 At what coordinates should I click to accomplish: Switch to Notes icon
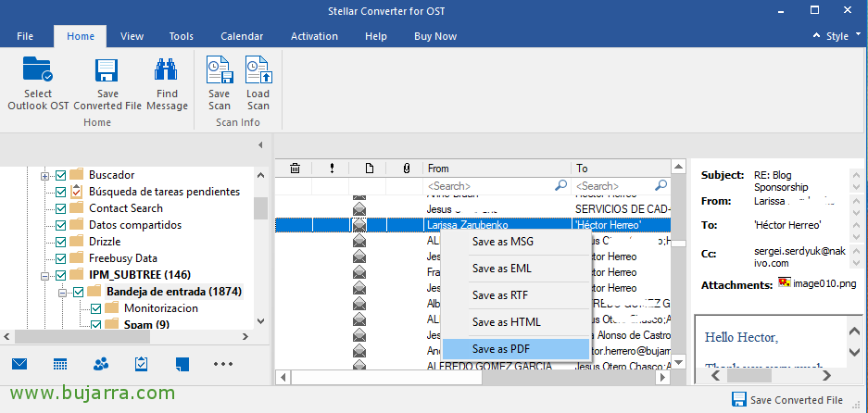182,364
